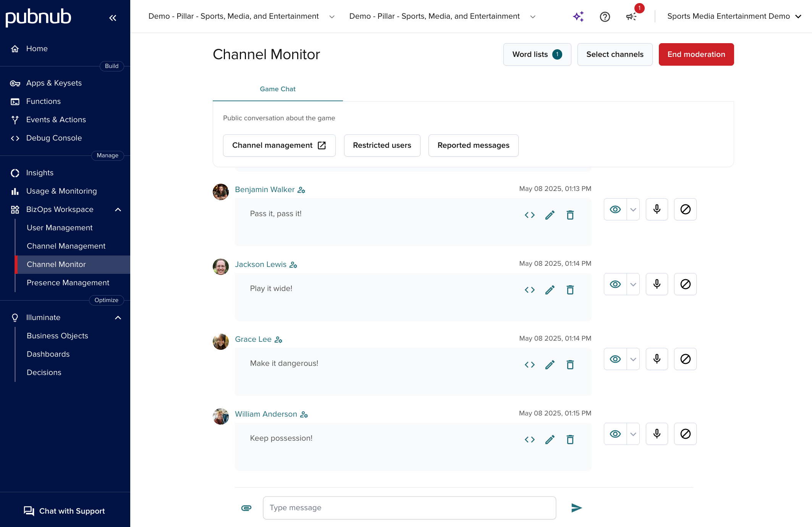812x527 pixels.
Task: Switch to the Game Chat tab
Action: click(278, 89)
